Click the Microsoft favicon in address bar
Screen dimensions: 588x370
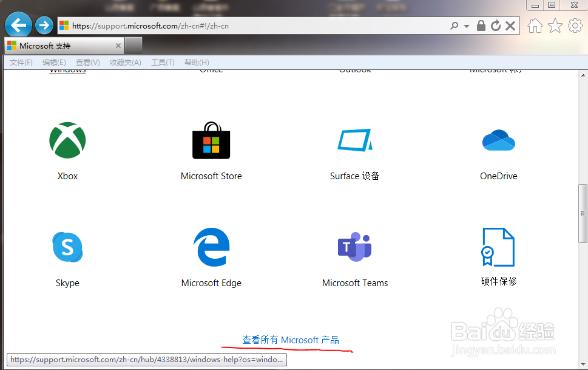[64, 26]
